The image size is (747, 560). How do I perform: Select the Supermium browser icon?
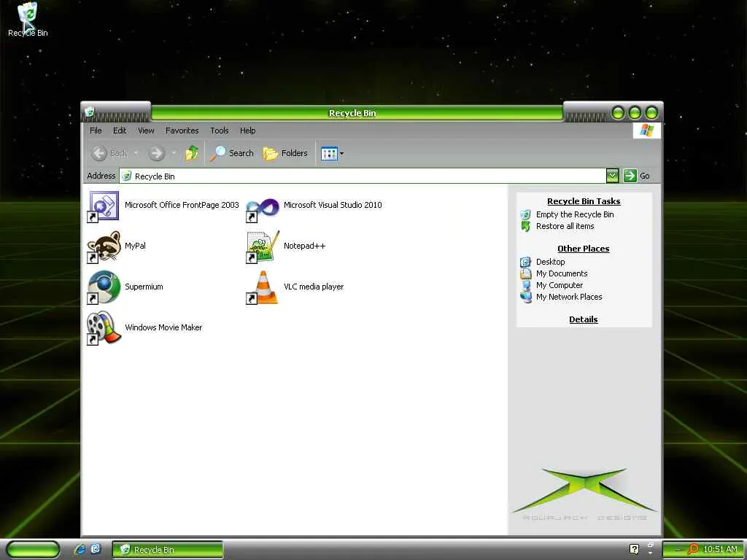coord(104,287)
